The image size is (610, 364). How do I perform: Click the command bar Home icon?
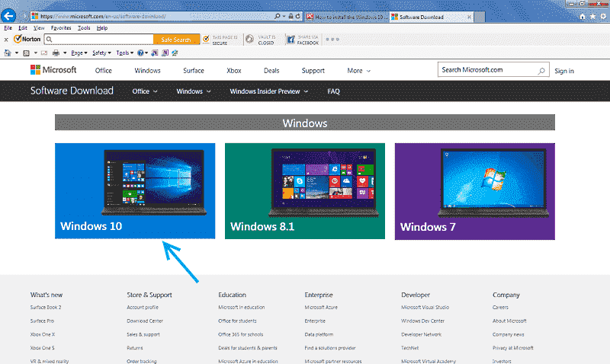click(8, 53)
